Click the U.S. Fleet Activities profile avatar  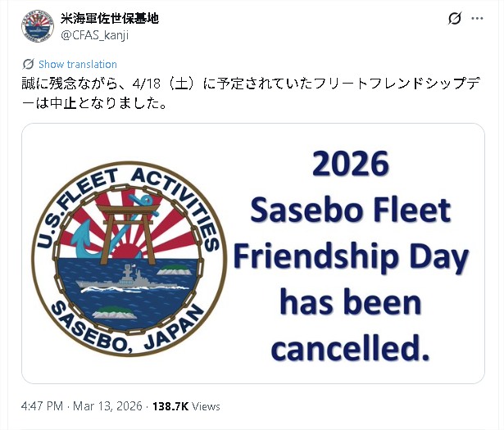(x=35, y=26)
